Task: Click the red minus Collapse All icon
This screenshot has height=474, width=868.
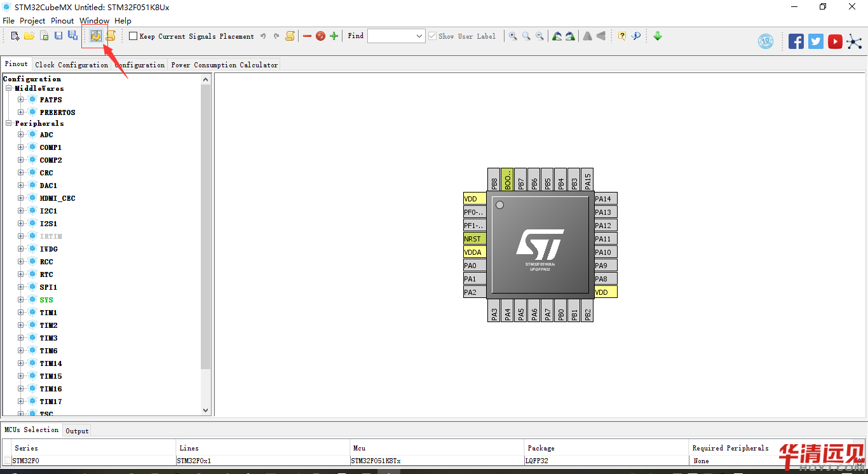Action: (x=308, y=36)
